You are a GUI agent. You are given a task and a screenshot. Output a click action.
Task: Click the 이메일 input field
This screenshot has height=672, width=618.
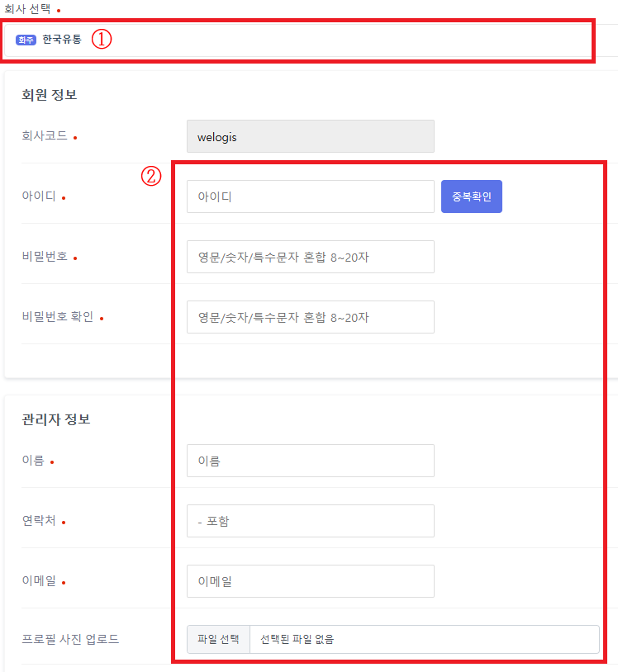tap(310, 581)
